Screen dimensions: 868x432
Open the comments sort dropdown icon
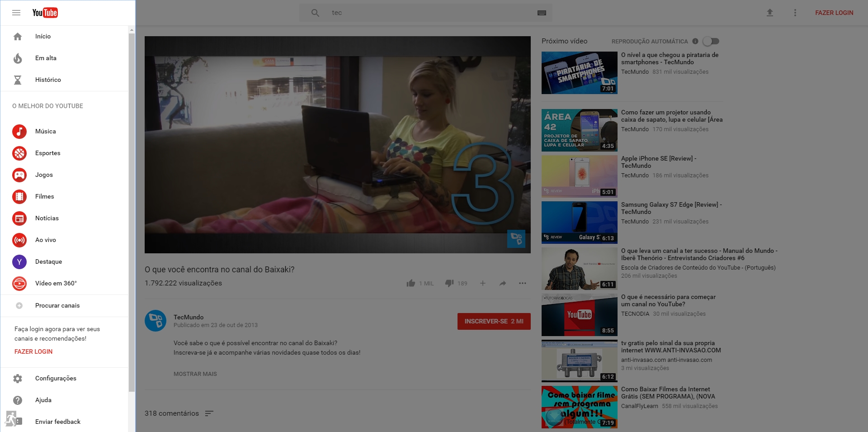coord(209,413)
